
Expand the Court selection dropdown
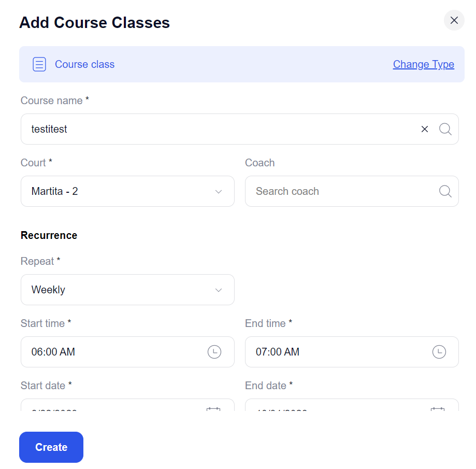click(127, 191)
